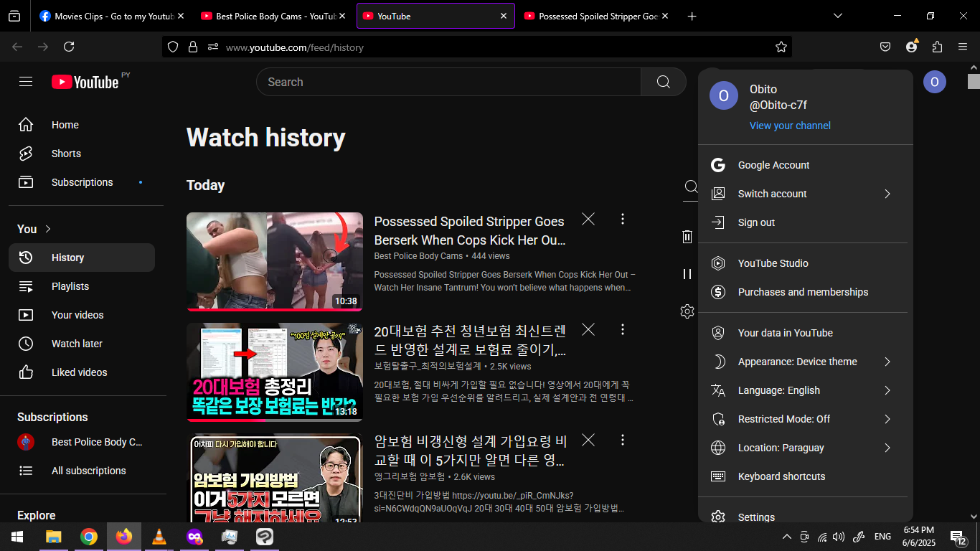Remove the Possessed Spoiled Stripper video from history

[588, 220]
